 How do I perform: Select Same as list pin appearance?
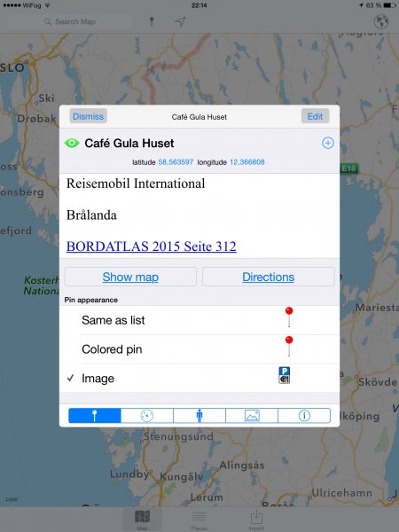(199, 320)
